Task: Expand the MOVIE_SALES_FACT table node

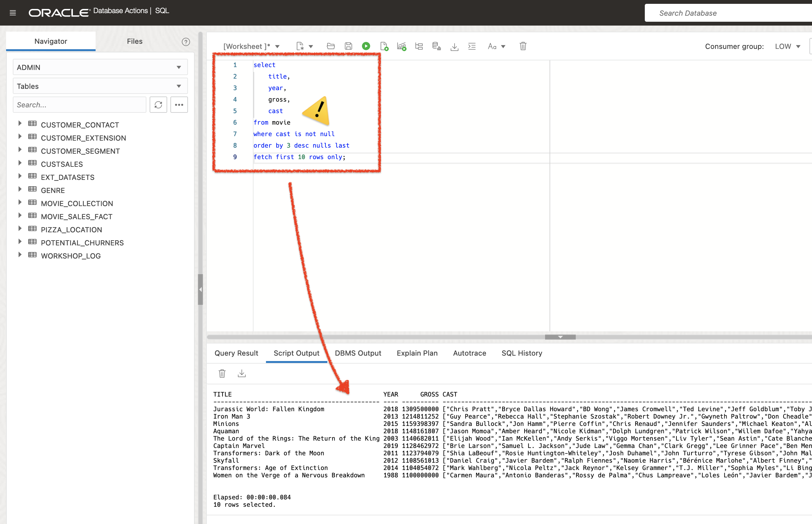Action: click(x=20, y=215)
